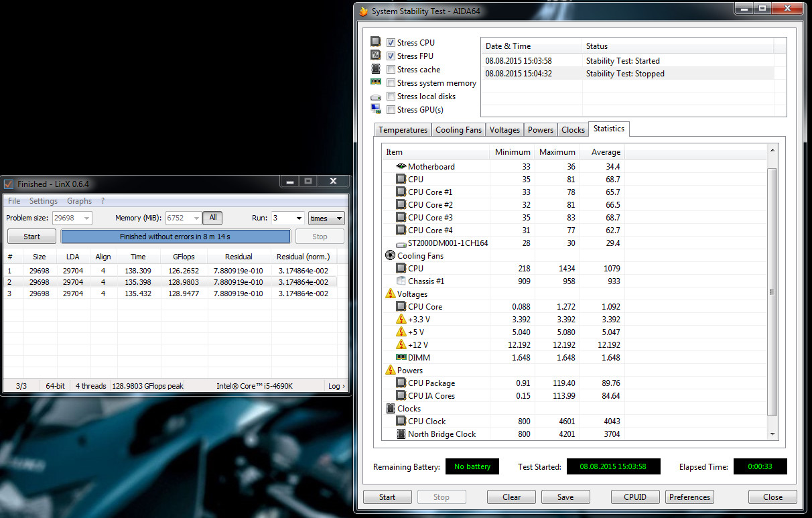Click the Start button in AIDA64

pos(387,497)
